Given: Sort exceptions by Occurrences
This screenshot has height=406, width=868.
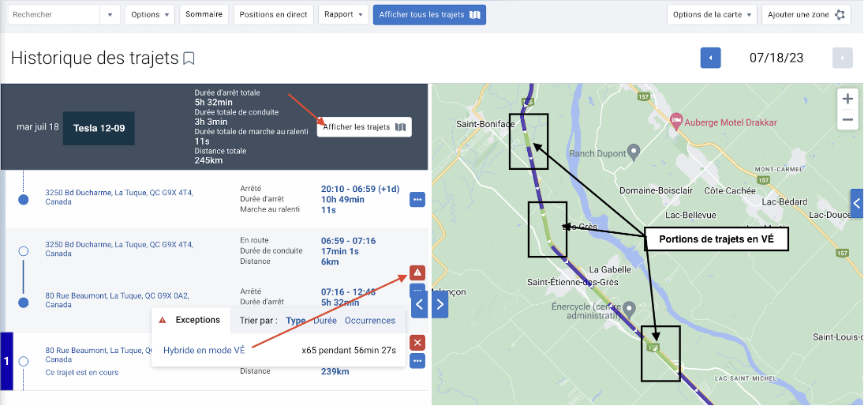Looking at the screenshot, I should 370,320.
